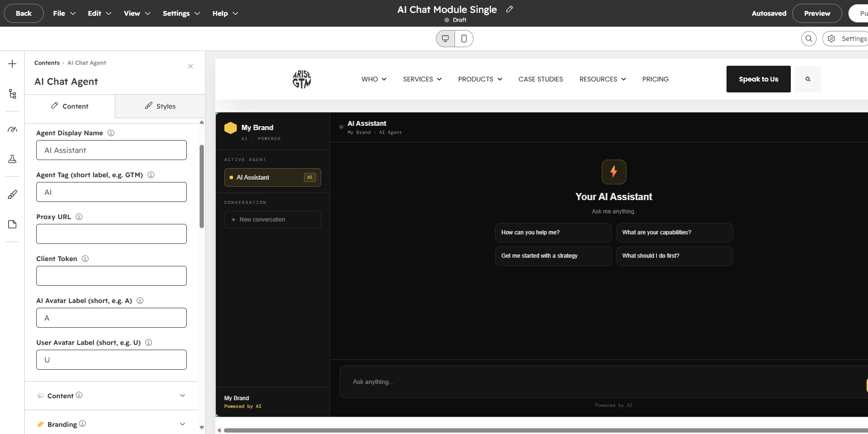Info icon beside Content section
This screenshot has width=868, height=434.
point(79,395)
